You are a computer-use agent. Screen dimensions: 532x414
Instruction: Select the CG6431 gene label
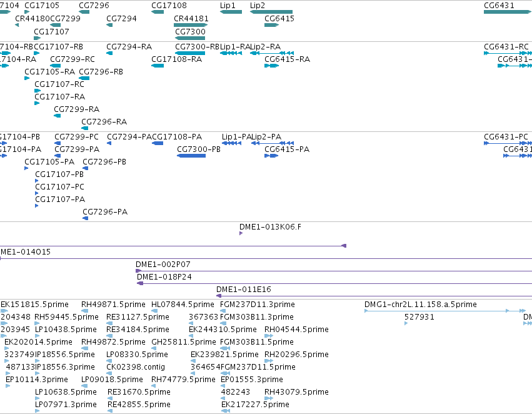click(499, 6)
